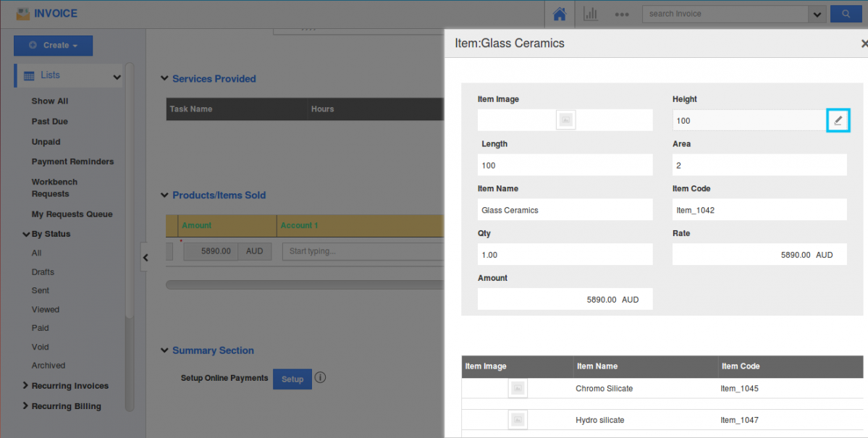
Task: Click the blue search magnifier button
Action: pos(845,14)
